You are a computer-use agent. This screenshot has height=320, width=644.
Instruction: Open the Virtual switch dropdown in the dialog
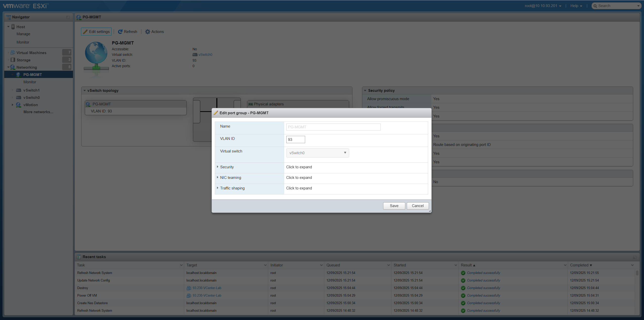pyautogui.click(x=317, y=153)
